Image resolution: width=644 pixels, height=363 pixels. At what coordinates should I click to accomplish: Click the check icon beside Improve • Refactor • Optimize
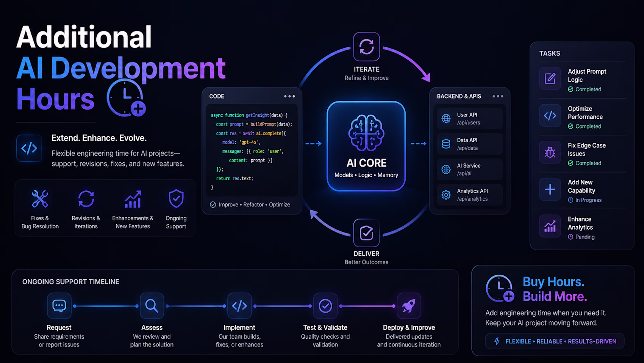[x=213, y=205]
